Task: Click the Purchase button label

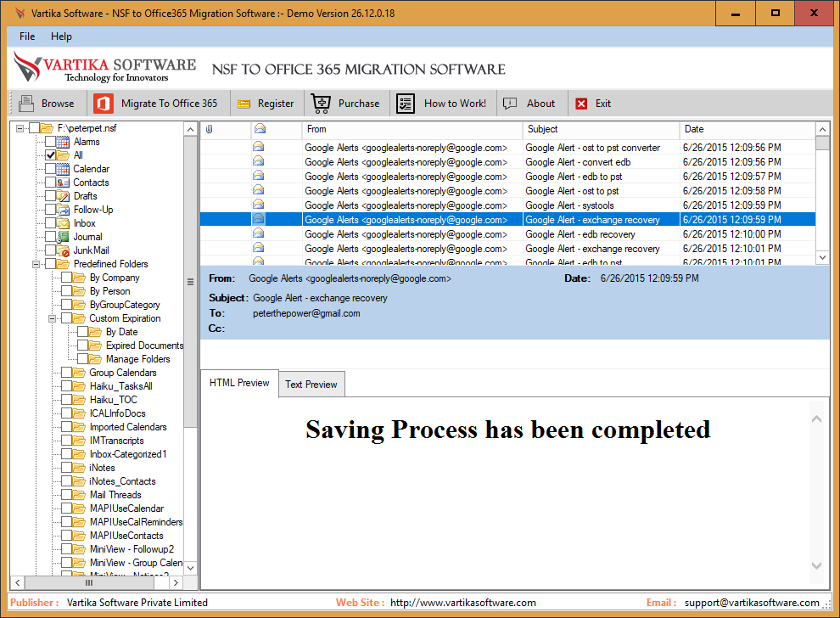Action: click(x=359, y=104)
